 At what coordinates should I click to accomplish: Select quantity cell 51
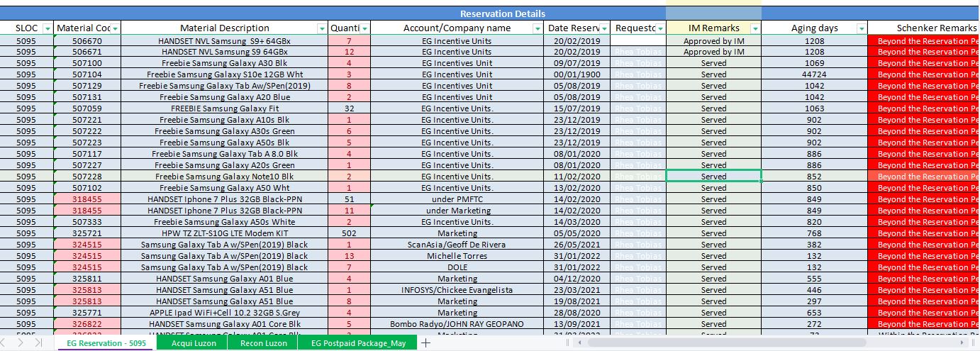tap(349, 199)
